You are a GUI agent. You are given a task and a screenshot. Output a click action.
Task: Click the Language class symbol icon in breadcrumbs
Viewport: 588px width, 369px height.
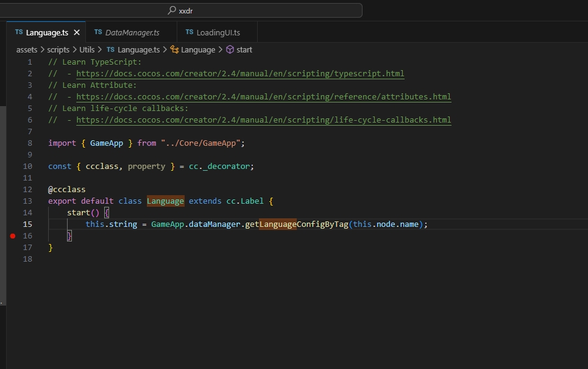pos(174,50)
